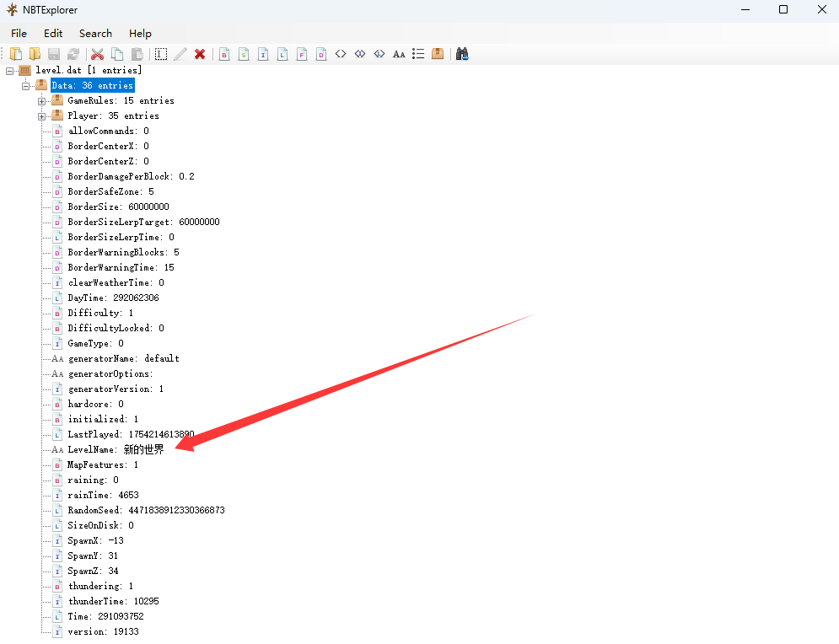
Task: Select the BorderCenterX: 0 entry
Action: [x=109, y=146]
